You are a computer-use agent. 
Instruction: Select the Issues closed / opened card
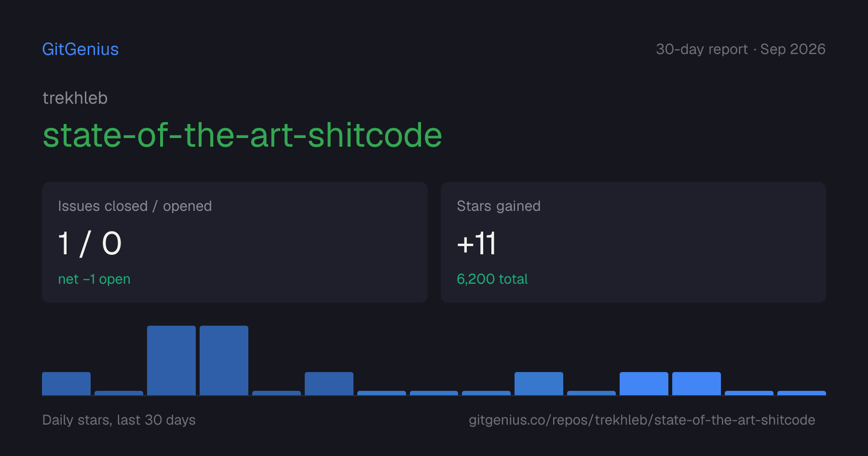[235, 242]
